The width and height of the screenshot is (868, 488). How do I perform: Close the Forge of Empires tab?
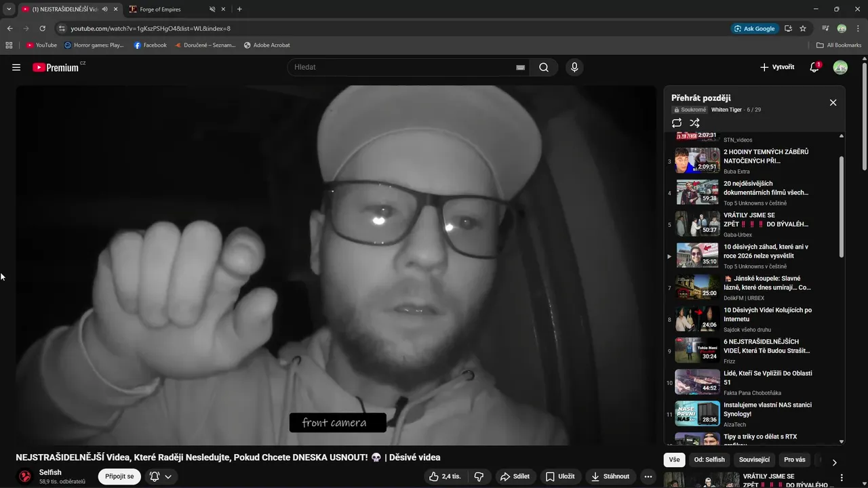[x=223, y=9]
